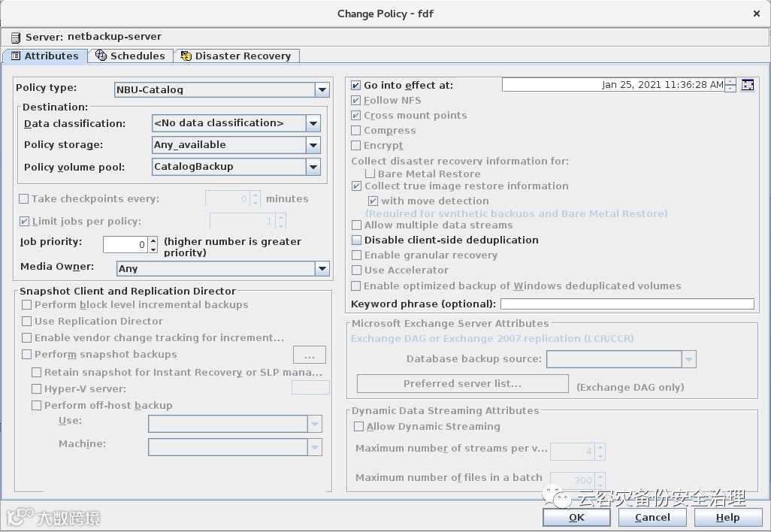
Task: Check the Hyper-V server option
Action: coord(36,389)
